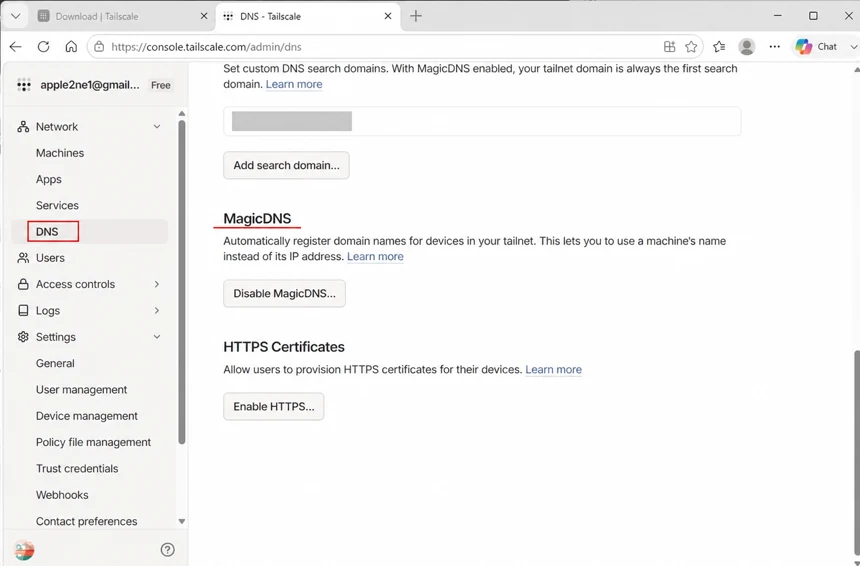
Task: Add page to favorites star icon
Action: coord(691,47)
